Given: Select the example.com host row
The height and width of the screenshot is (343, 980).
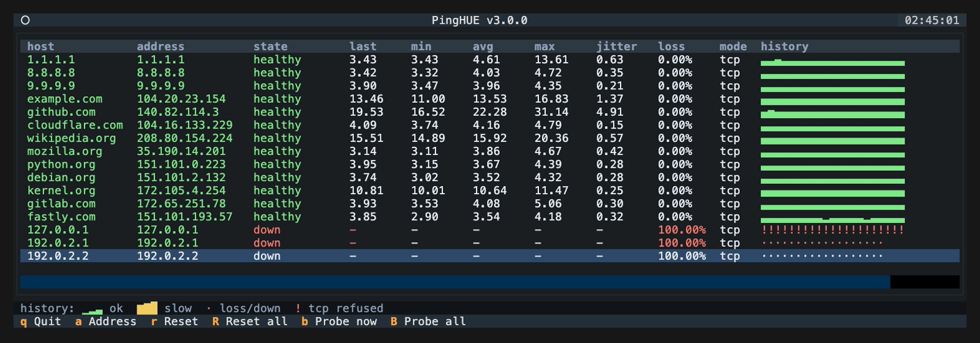Looking at the screenshot, I should [x=490, y=99].
